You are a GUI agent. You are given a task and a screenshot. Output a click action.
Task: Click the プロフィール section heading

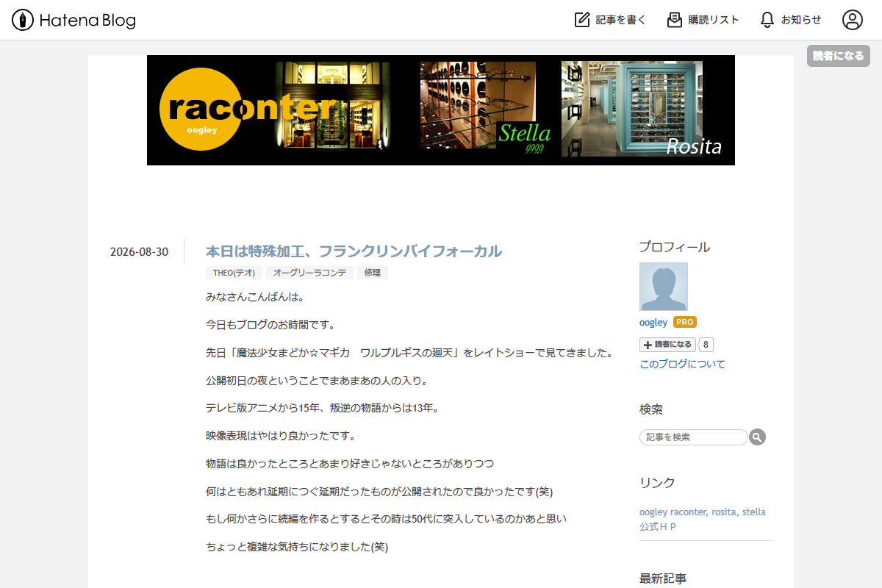click(x=675, y=247)
